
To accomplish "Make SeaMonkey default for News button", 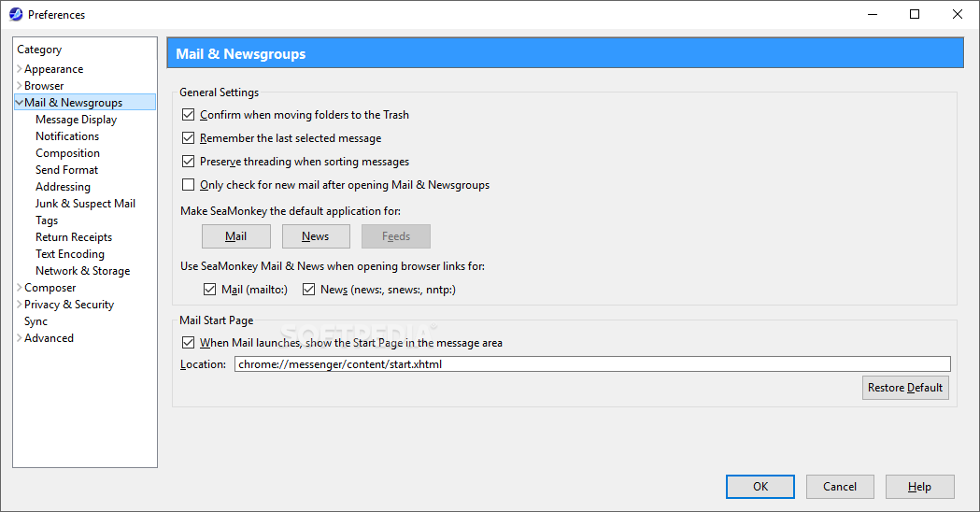I will pyautogui.click(x=316, y=236).
